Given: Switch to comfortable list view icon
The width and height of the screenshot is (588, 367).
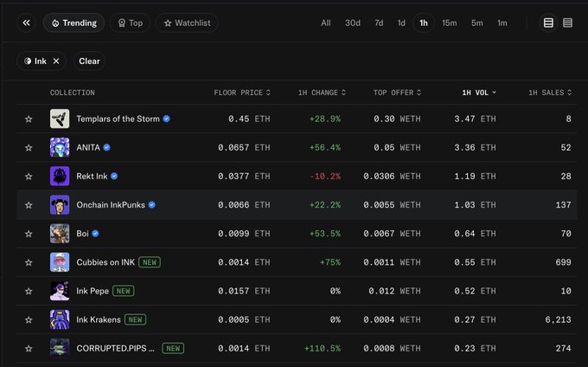Looking at the screenshot, I should click(x=548, y=23).
